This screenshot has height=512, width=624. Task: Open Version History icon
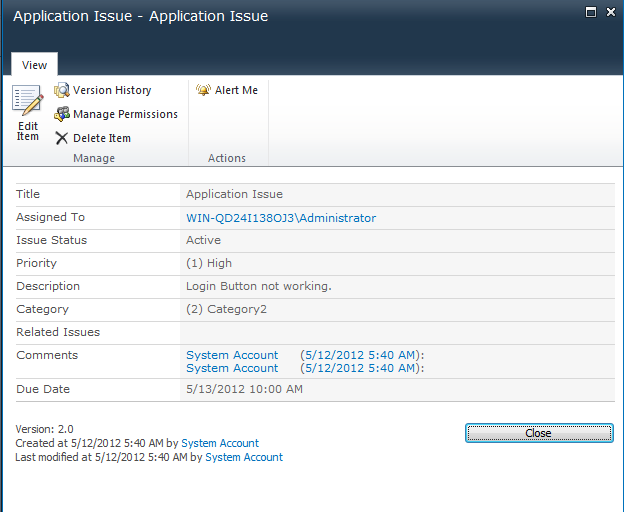62,90
